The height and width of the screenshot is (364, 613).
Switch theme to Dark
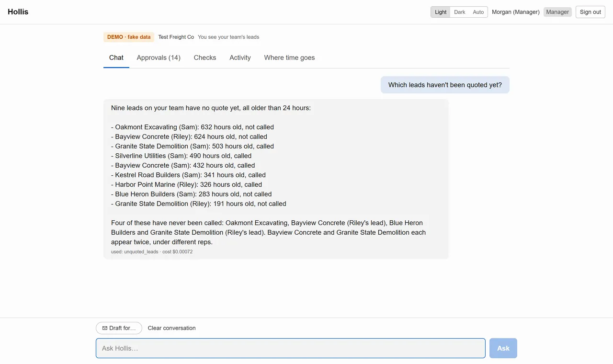tap(460, 12)
